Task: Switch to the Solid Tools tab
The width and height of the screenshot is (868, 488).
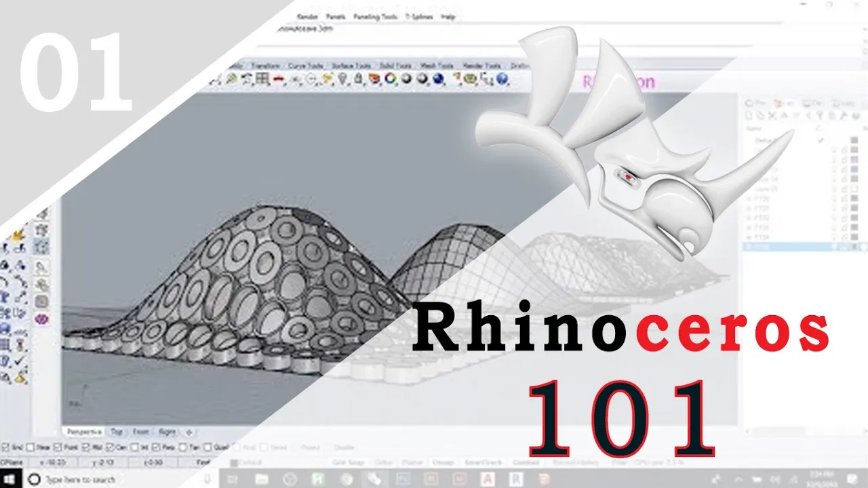Action: tap(395, 66)
